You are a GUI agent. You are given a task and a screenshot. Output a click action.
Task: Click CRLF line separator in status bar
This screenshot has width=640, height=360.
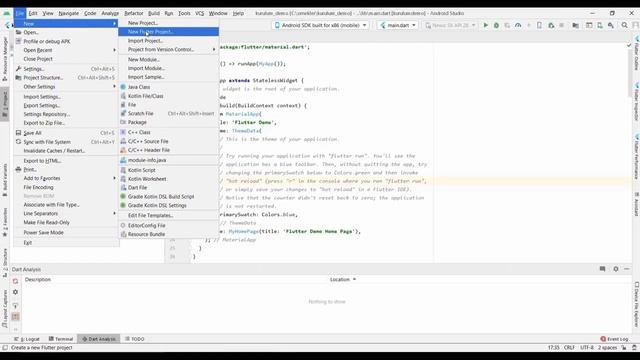point(569,348)
